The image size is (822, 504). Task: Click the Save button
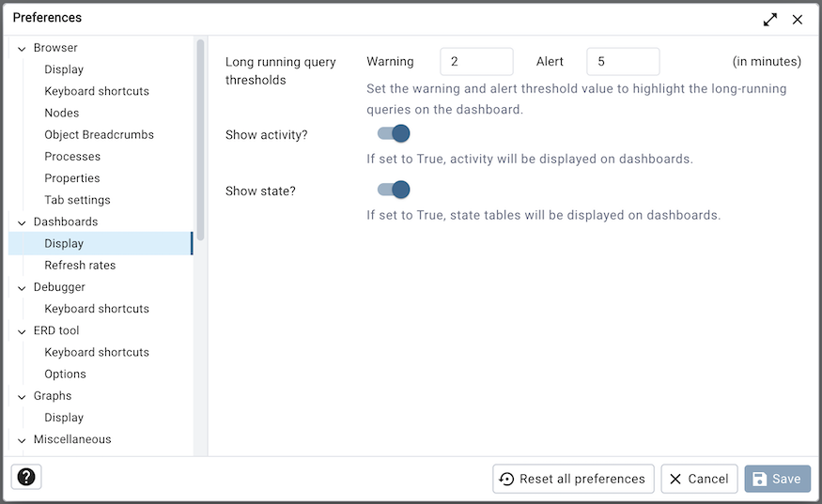pyautogui.click(x=778, y=479)
